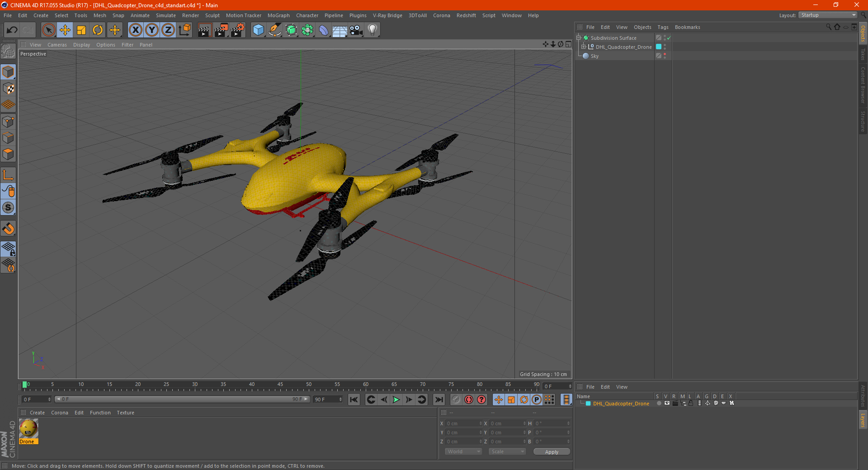This screenshot has height=470, width=868.
Task: Open the Deformer bend icon
Action: click(324, 30)
